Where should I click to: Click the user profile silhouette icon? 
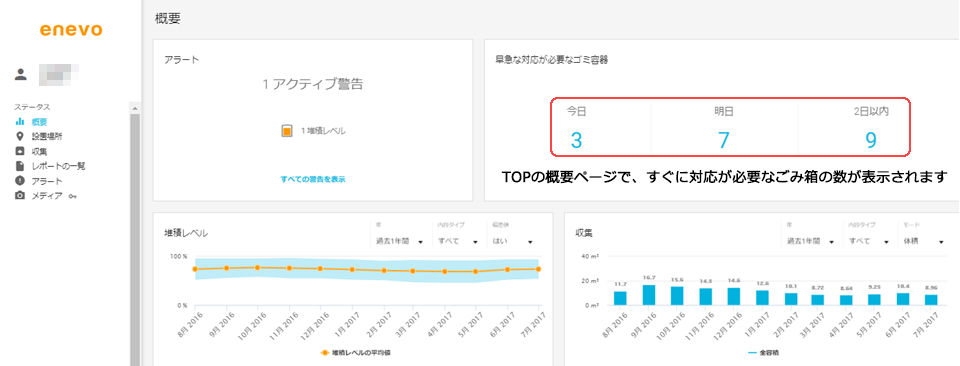21,75
